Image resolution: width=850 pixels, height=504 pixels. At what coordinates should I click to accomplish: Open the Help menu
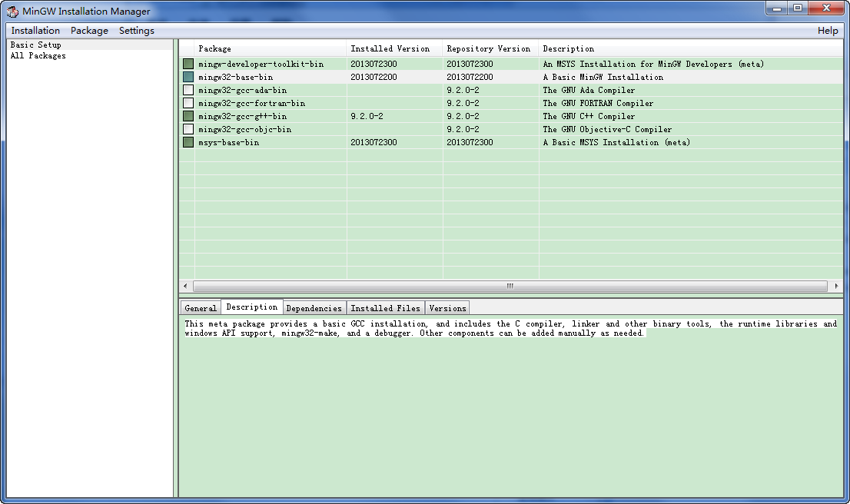click(828, 31)
